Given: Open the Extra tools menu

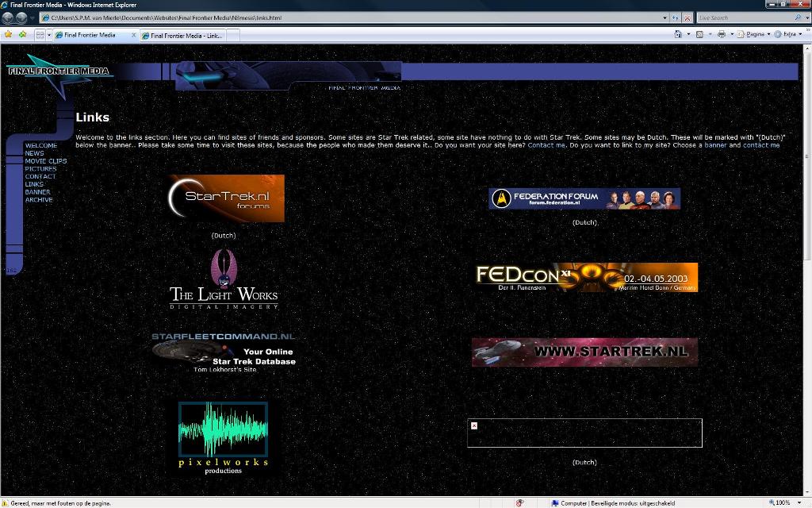Looking at the screenshot, I should 787,34.
